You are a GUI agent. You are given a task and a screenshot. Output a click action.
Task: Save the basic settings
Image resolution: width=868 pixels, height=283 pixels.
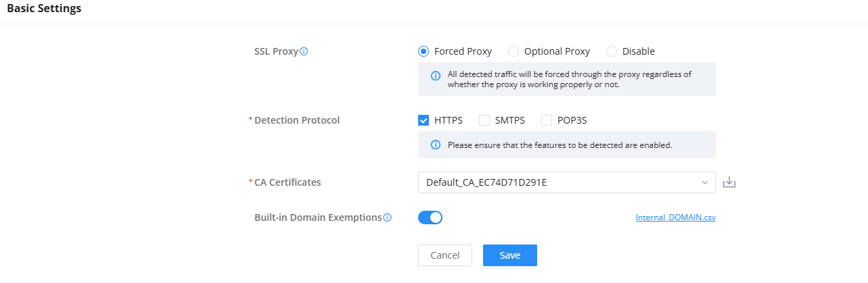(x=509, y=255)
